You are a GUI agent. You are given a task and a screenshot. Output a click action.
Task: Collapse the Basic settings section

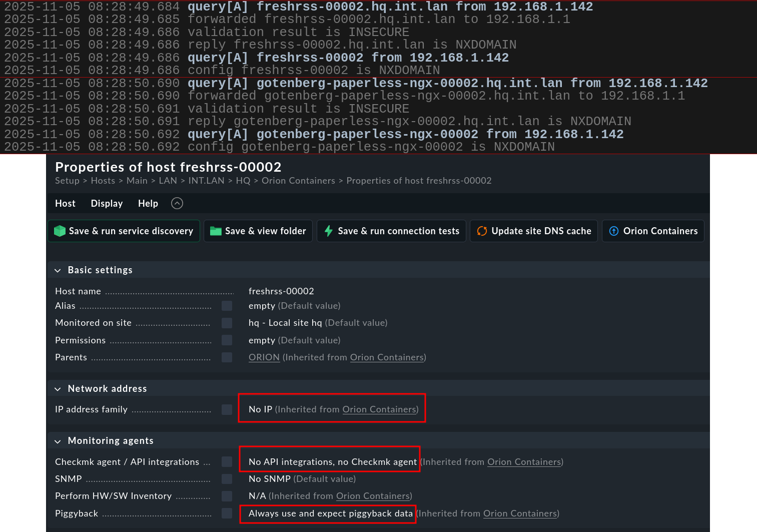pos(58,270)
